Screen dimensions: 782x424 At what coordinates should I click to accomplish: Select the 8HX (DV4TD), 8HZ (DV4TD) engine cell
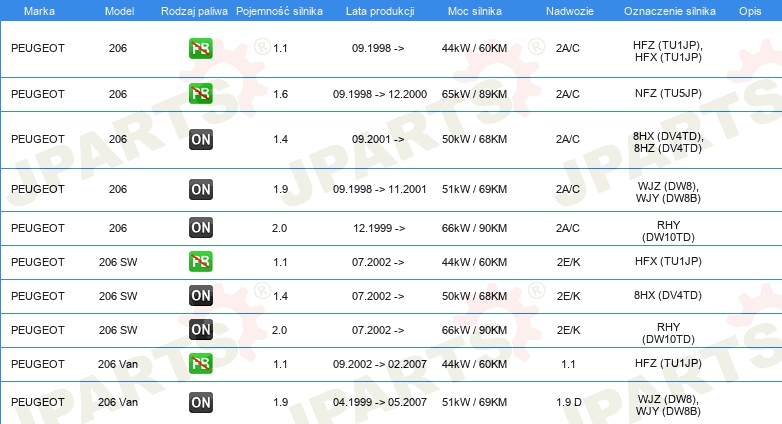tap(668, 142)
